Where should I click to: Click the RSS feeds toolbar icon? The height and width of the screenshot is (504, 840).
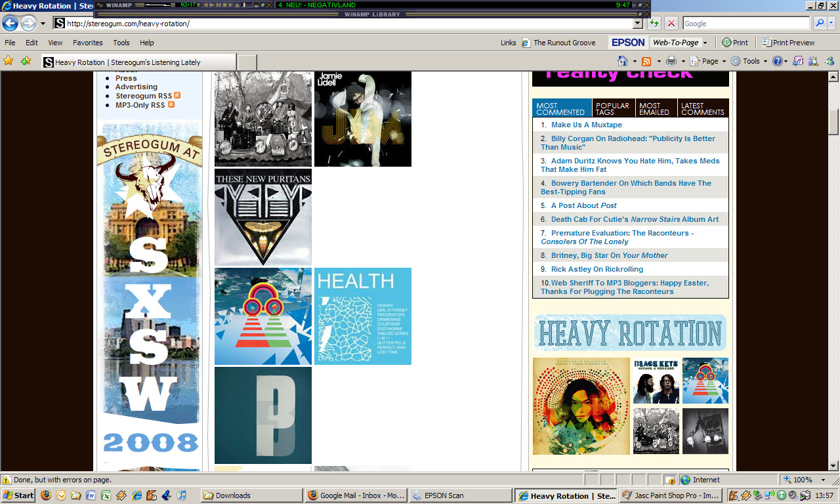pos(646,61)
